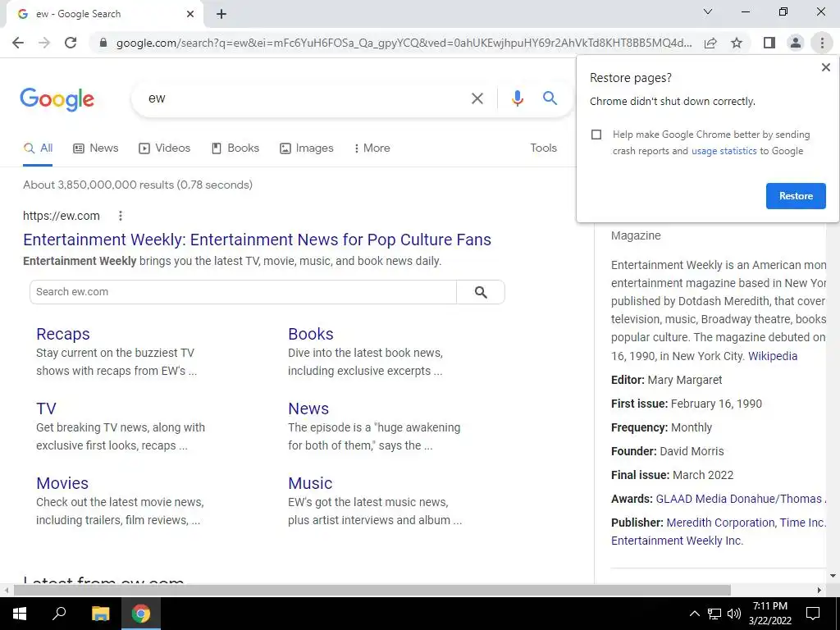Open search Tools
840x630 pixels.
(543, 148)
